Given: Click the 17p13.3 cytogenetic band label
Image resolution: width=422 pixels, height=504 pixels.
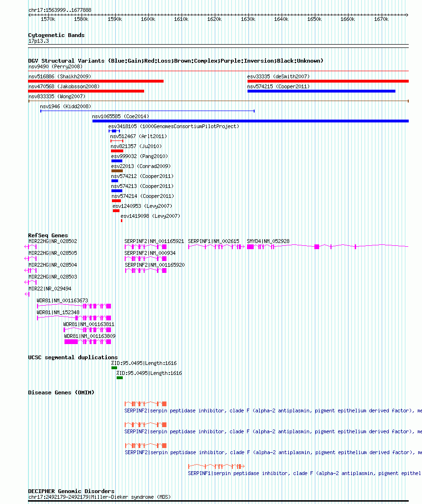Looking at the screenshot, I should [x=38, y=41].
